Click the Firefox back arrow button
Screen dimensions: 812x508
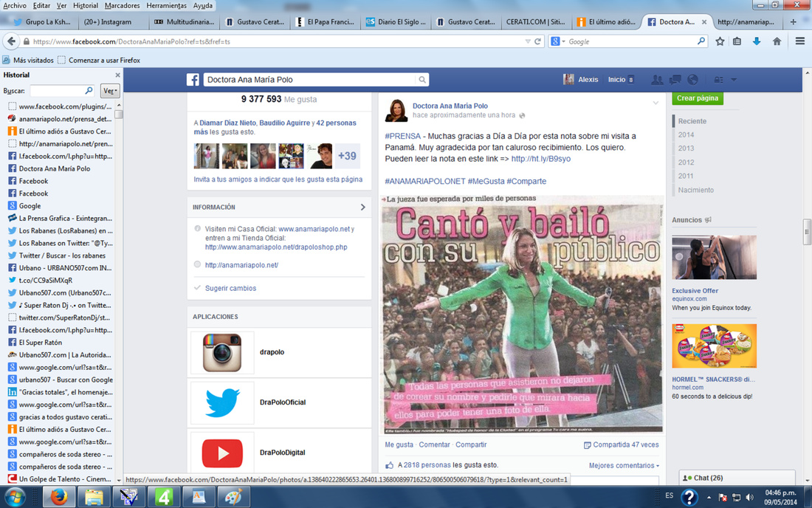pyautogui.click(x=11, y=41)
